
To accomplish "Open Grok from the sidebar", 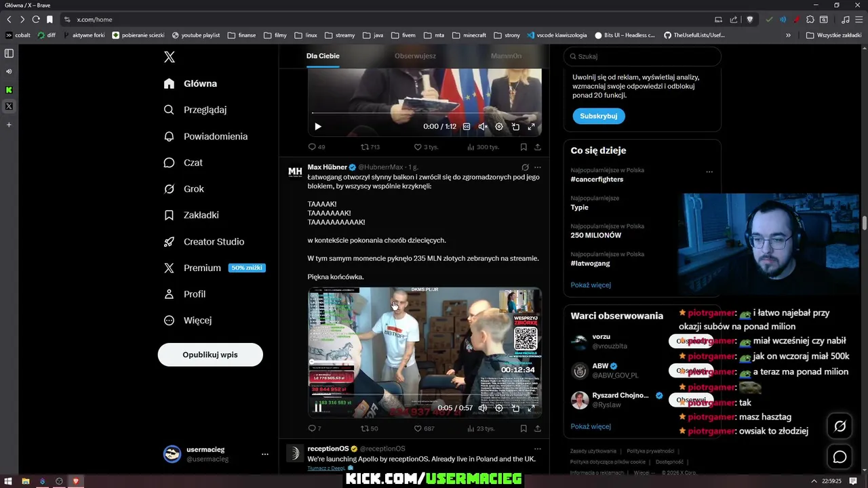I will [184, 189].
